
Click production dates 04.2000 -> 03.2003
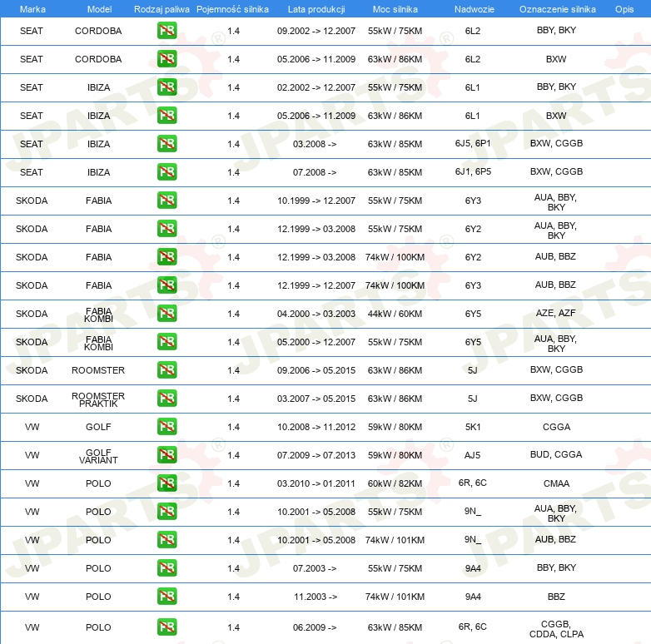tap(316, 314)
